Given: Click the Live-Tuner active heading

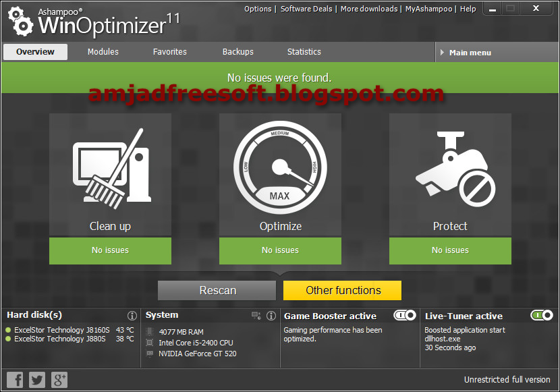Looking at the screenshot, I should point(464,316).
